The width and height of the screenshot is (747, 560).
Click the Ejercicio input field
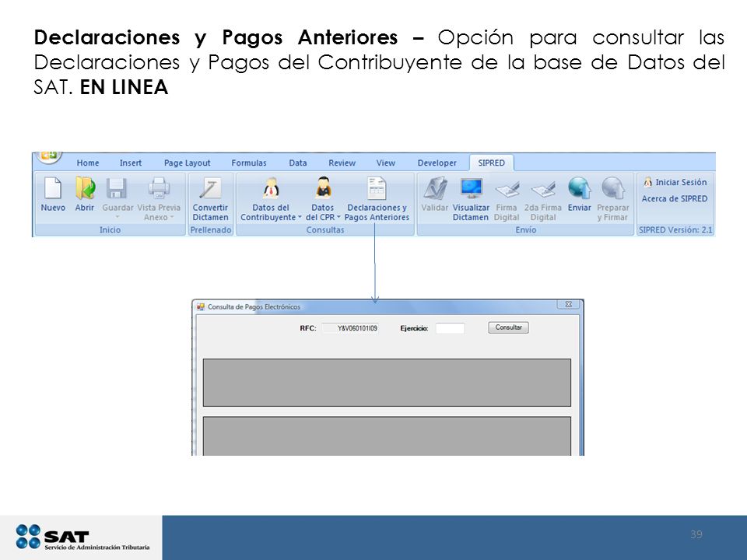450,328
